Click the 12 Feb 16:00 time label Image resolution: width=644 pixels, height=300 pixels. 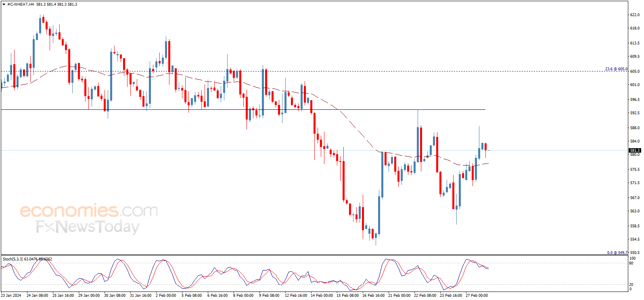click(x=296, y=296)
